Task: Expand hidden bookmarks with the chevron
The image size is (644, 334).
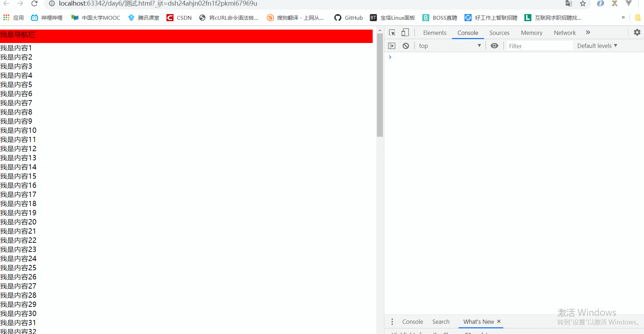Action: coord(623,17)
